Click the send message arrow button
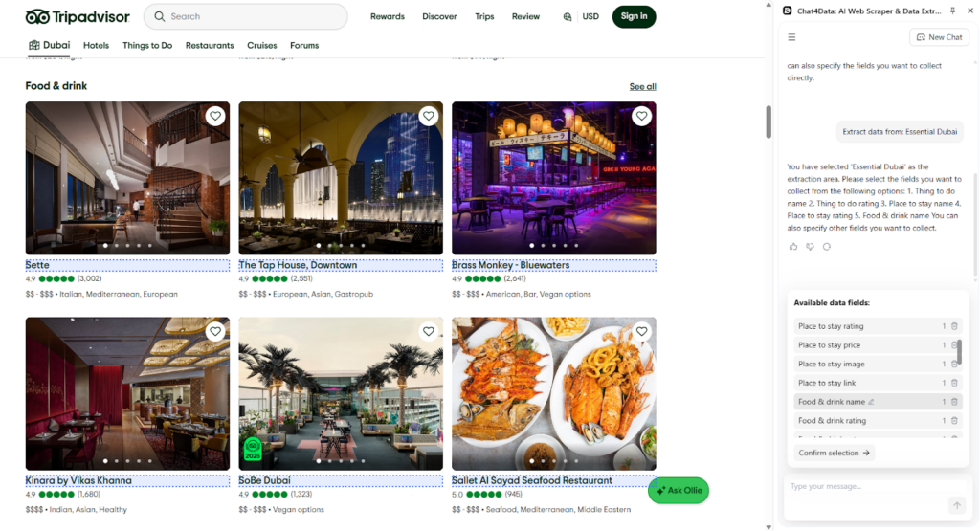Viewport: 980px width, 531px height. pyautogui.click(x=957, y=505)
